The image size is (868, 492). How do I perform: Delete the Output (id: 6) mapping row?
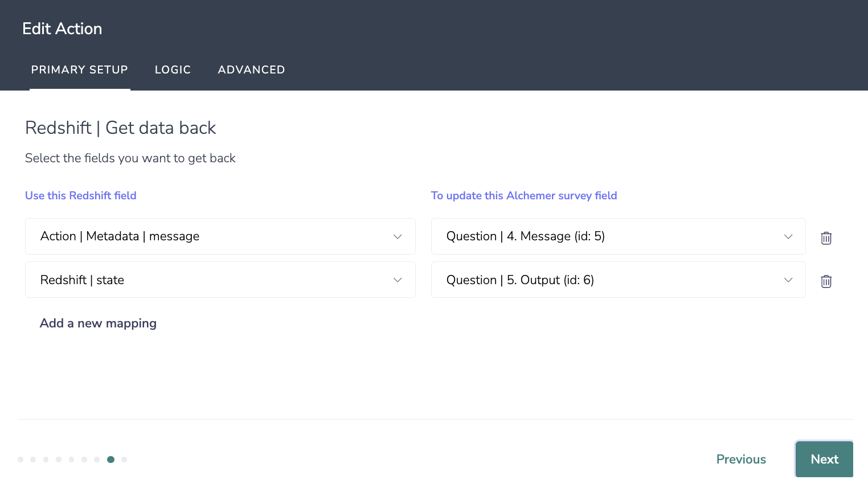click(826, 281)
